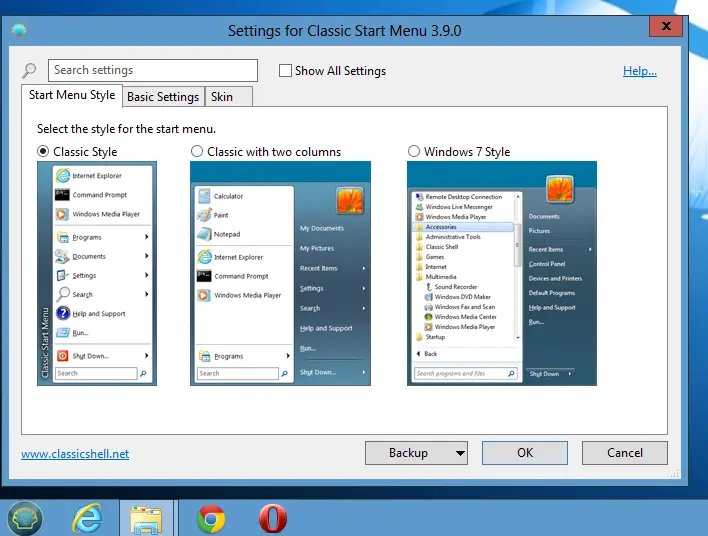The width and height of the screenshot is (708, 536).
Task: Switch to the Start Menu Style tab
Action: pos(72,95)
